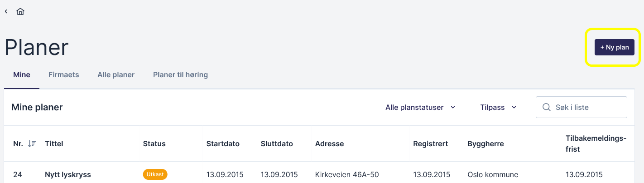Image resolution: width=644 pixels, height=183 pixels.
Task: Click the Adresse column header
Action: point(329,143)
